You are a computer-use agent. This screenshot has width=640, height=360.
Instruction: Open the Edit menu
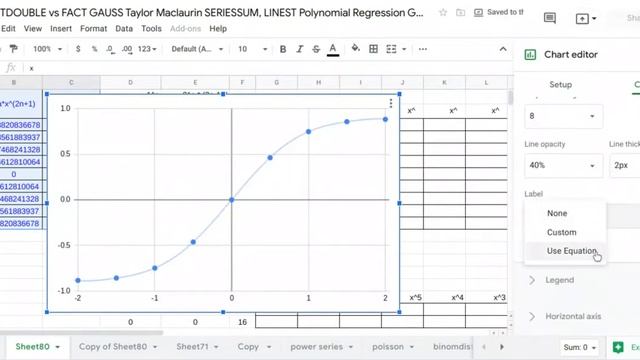tap(8, 29)
